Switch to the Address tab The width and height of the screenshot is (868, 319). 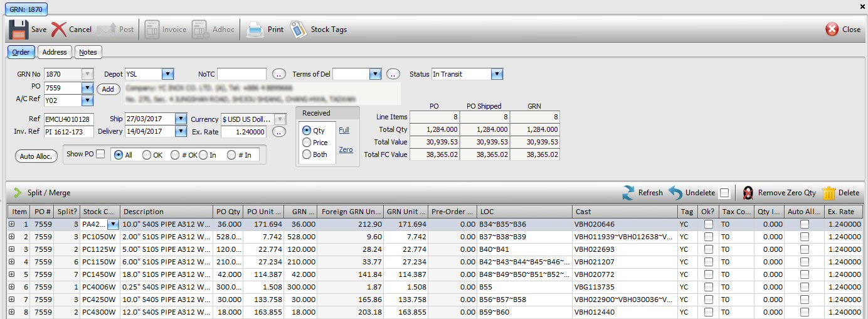pos(55,52)
